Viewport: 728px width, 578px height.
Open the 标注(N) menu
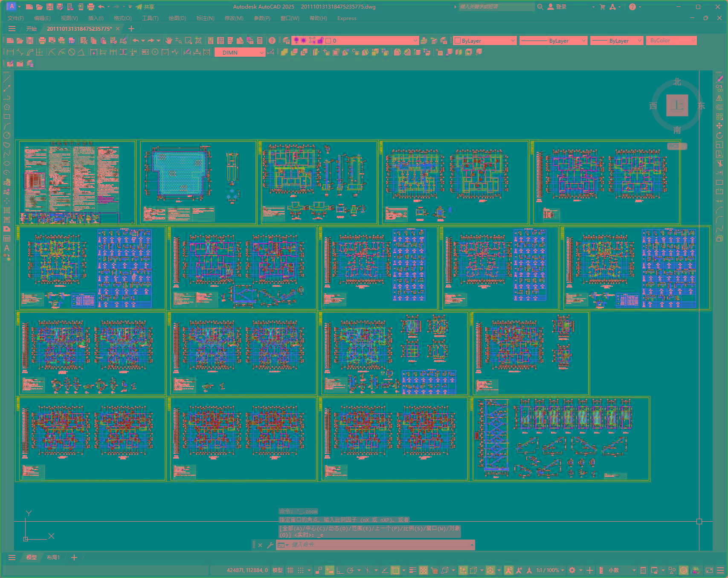(205, 18)
